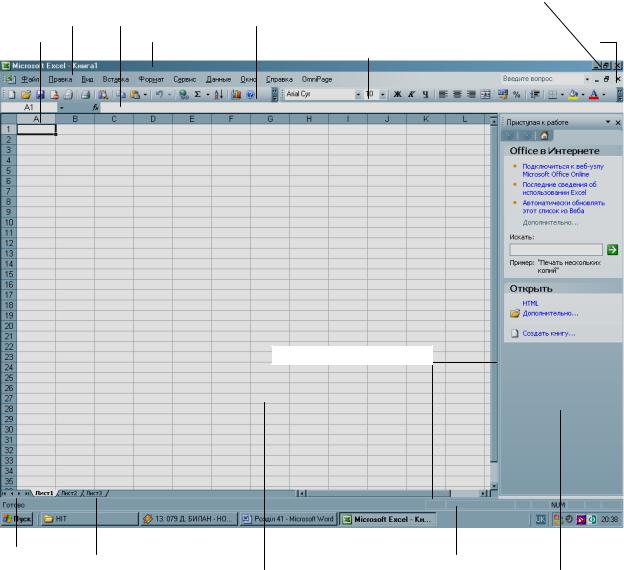
Task: Open the font size 10 dropdown
Action: [x=382, y=95]
